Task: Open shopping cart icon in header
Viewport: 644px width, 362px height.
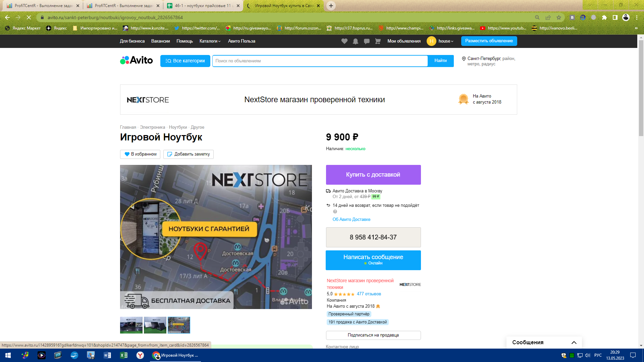Action: 378,41
